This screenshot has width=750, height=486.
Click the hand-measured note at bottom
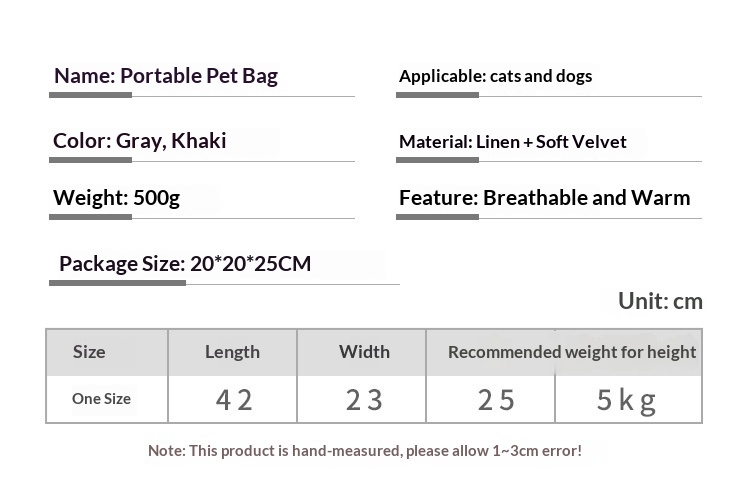pos(365,451)
